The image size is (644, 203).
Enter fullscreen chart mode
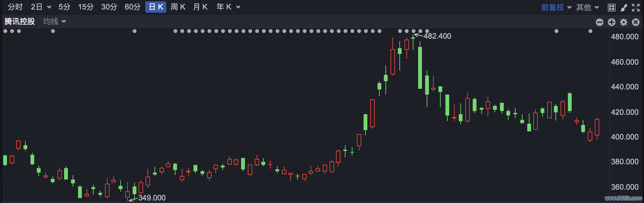pos(636,8)
